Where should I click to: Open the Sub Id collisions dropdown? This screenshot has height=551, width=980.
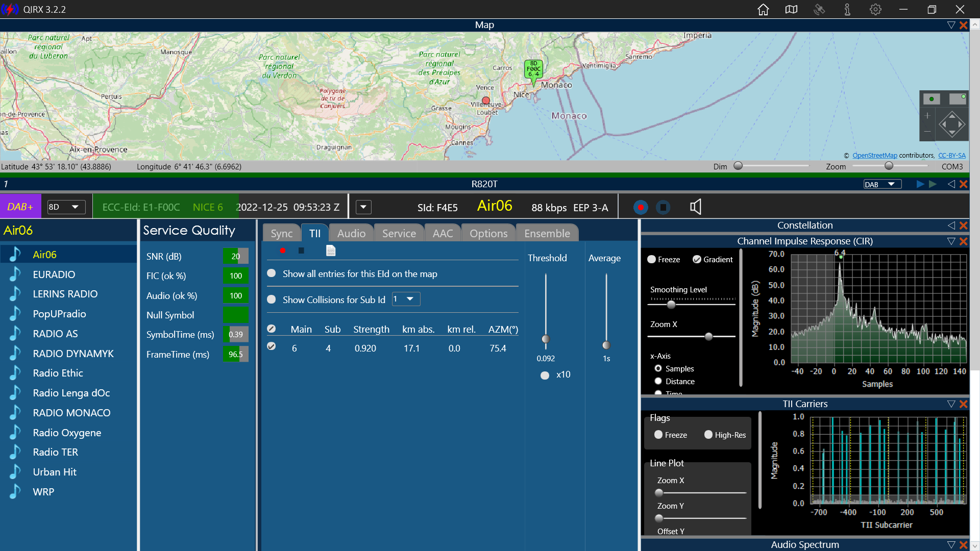coord(406,299)
